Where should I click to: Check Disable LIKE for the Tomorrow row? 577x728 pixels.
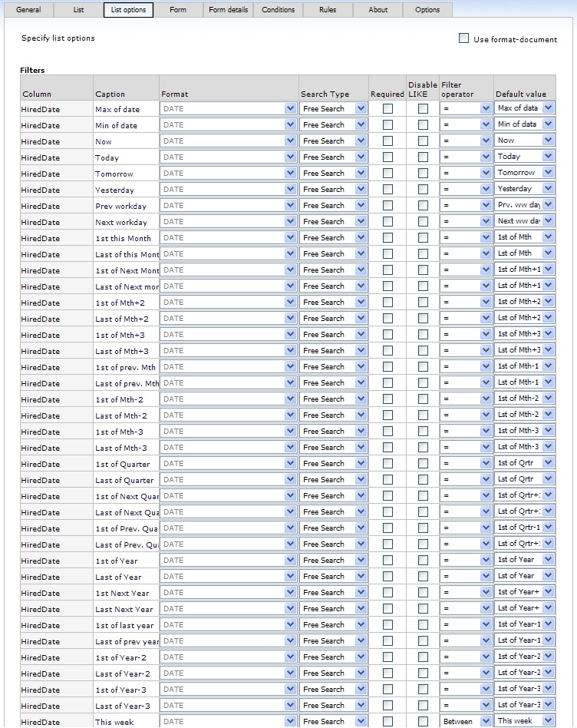coord(423,174)
